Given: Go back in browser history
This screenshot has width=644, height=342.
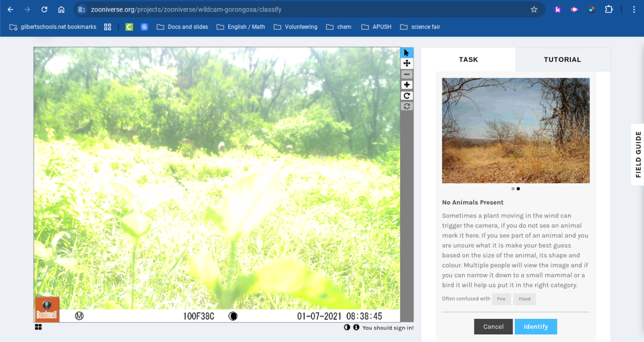Looking at the screenshot, I should tap(11, 10).
